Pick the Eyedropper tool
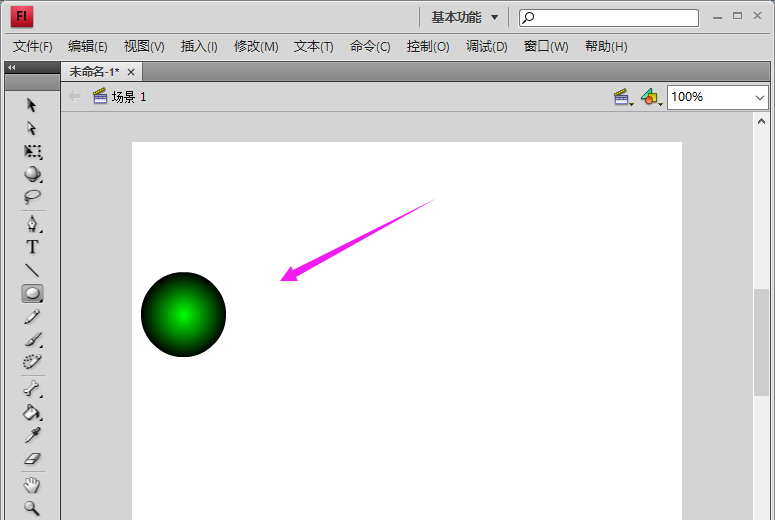 [x=32, y=435]
